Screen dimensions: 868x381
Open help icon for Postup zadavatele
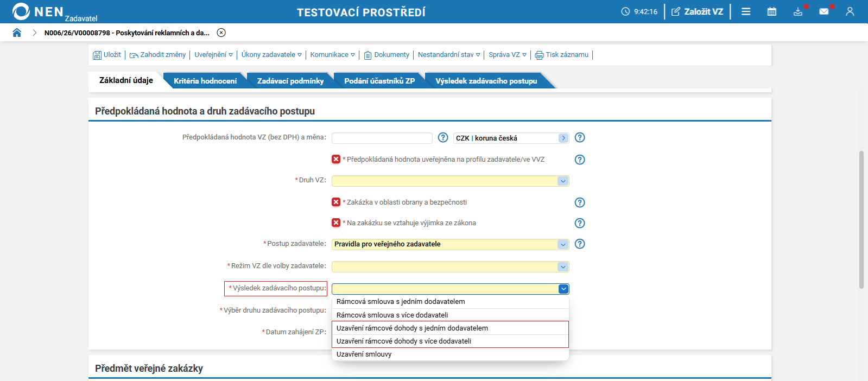click(580, 244)
